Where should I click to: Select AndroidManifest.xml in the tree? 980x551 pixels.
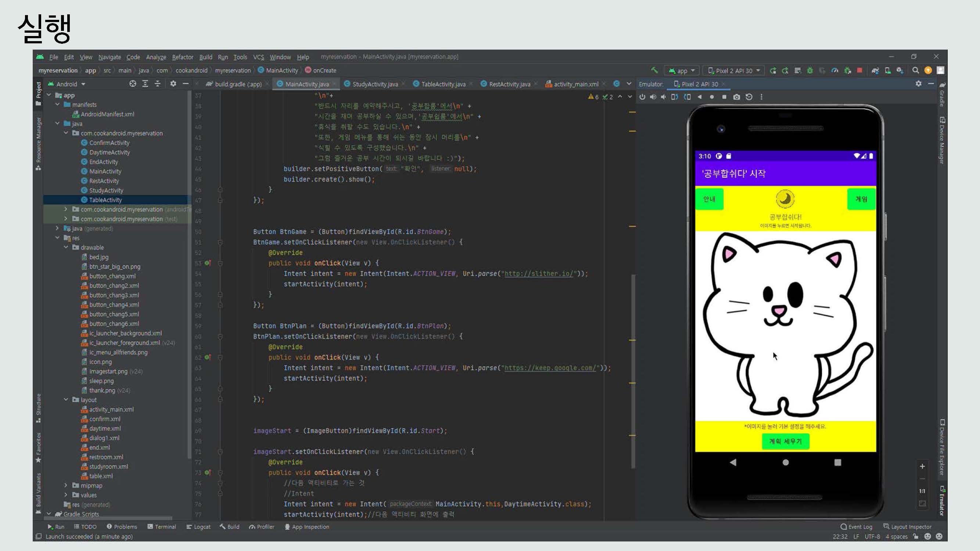pos(103,114)
